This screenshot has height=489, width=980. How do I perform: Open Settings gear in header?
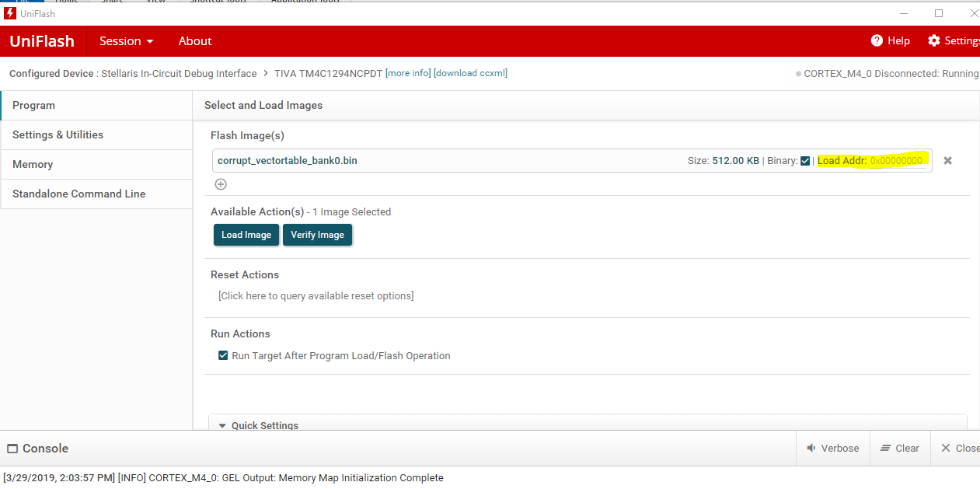coord(954,40)
